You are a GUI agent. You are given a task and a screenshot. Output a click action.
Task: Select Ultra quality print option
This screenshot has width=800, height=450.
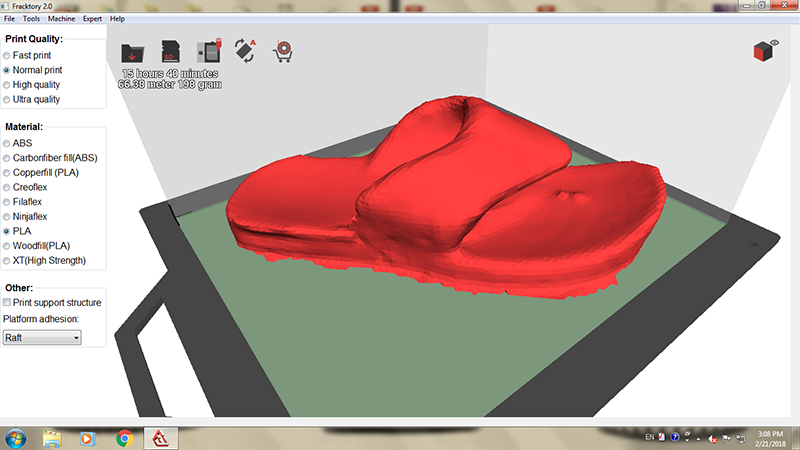pos(31,99)
